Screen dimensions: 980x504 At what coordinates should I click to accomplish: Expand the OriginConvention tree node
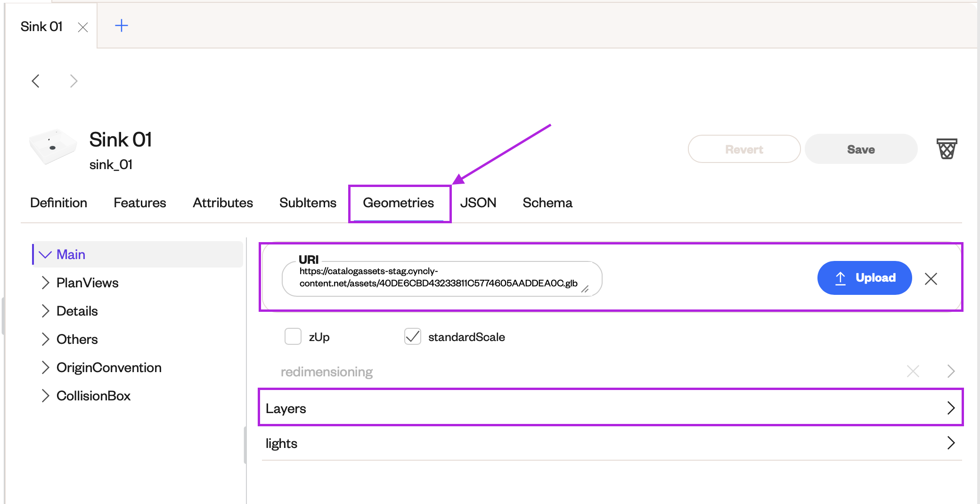[x=45, y=367]
